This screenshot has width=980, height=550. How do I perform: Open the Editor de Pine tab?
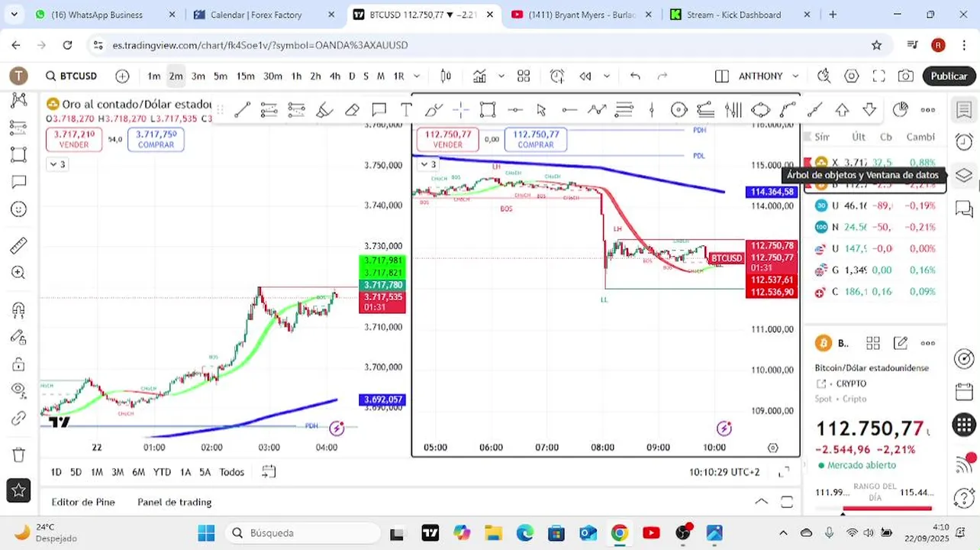coord(83,502)
